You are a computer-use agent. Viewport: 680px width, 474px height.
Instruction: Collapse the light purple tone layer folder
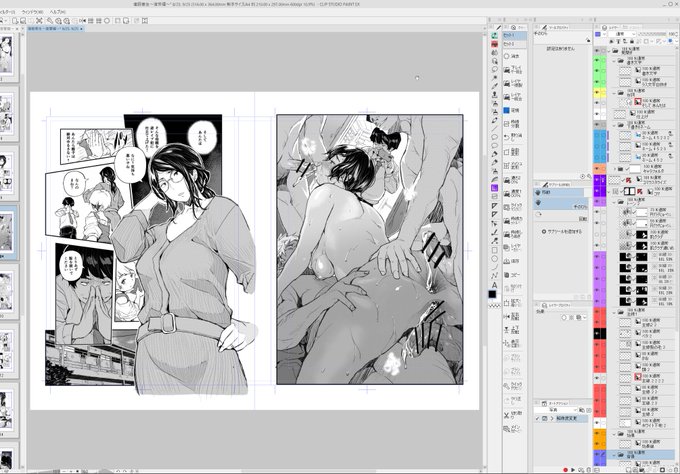click(614, 201)
